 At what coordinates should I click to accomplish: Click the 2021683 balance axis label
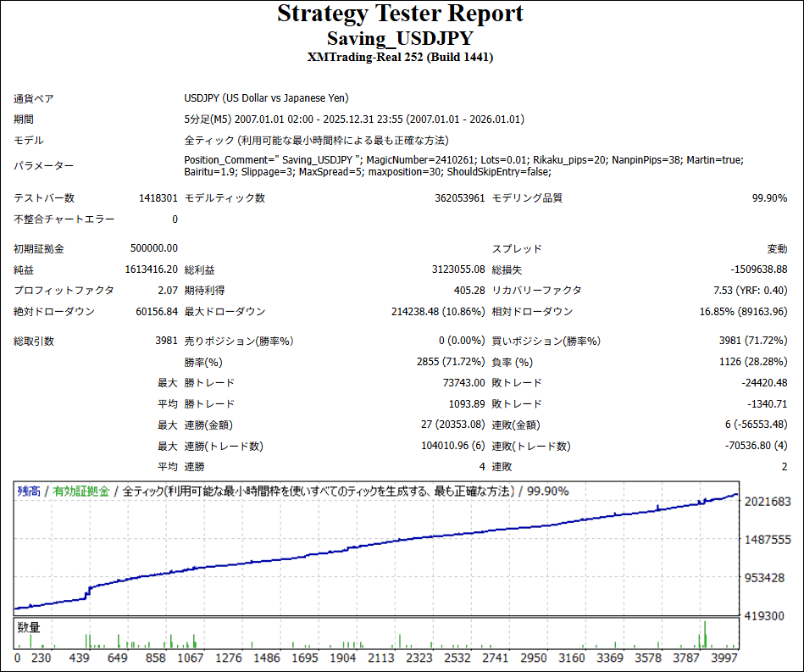(768, 502)
